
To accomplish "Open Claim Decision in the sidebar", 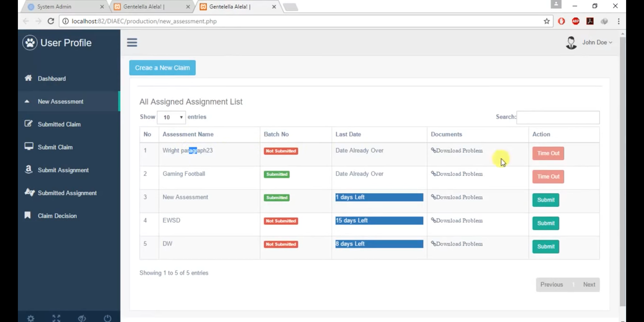I will click(x=57, y=216).
